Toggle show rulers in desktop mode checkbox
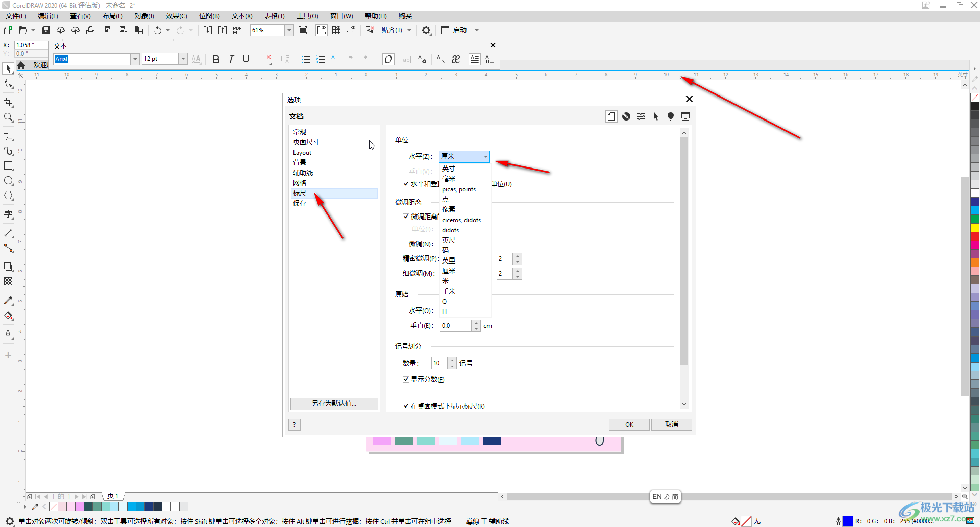Viewport: 980px width, 527px height. coord(406,406)
